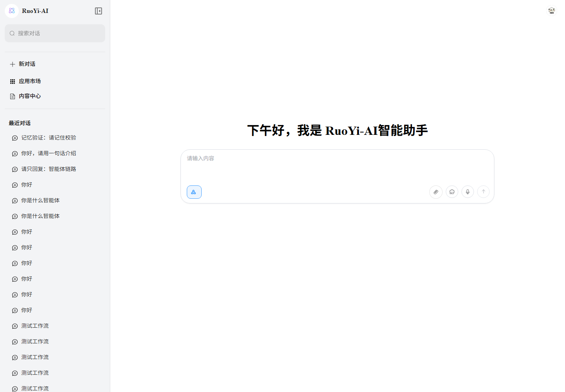Start voice input with the microphone icon
The width and height of the screenshot is (565, 392).
tap(468, 192)
